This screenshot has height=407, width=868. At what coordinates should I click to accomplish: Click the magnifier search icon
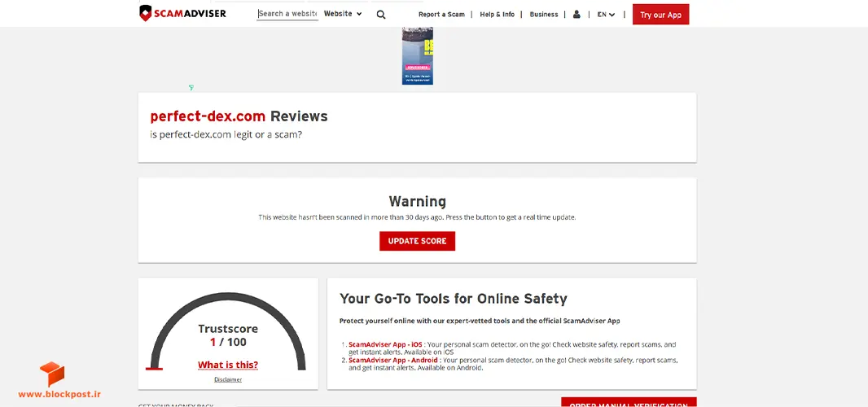coord(381,15)
